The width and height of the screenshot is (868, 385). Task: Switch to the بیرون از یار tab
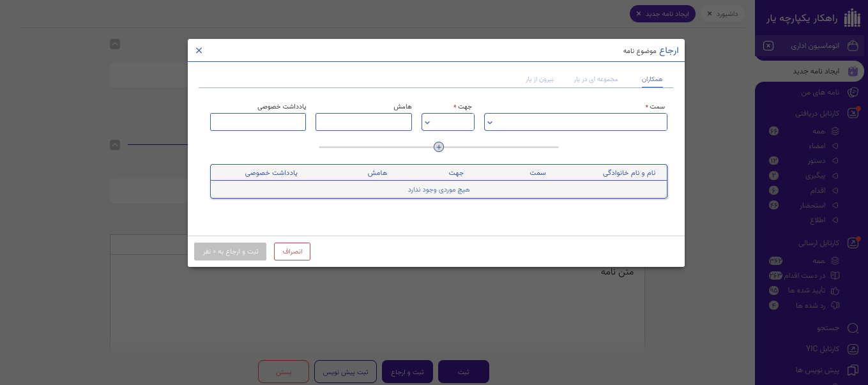[x=540, y=79]
